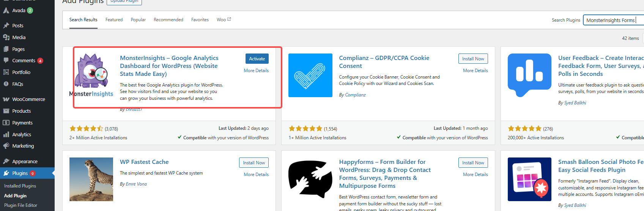Click the Smash Balloon plugin logo
644x211 pixels.
(x=530, y=179)
